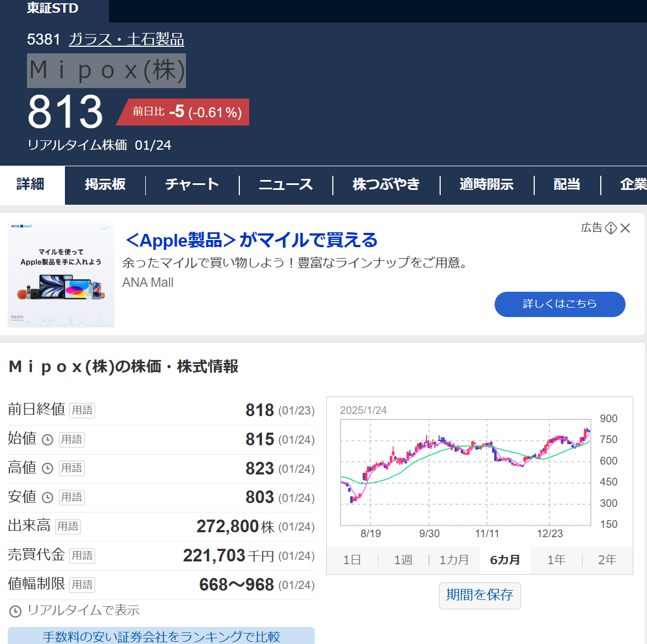Click the clock icon next to 始値
Screen dimensions: 647x644
(48, 440)
